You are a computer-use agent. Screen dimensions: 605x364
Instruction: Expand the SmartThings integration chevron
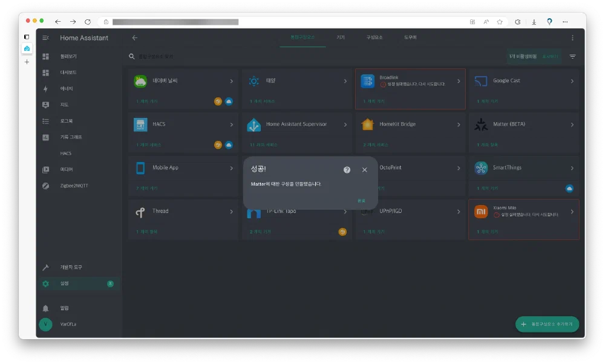point(572,167)
